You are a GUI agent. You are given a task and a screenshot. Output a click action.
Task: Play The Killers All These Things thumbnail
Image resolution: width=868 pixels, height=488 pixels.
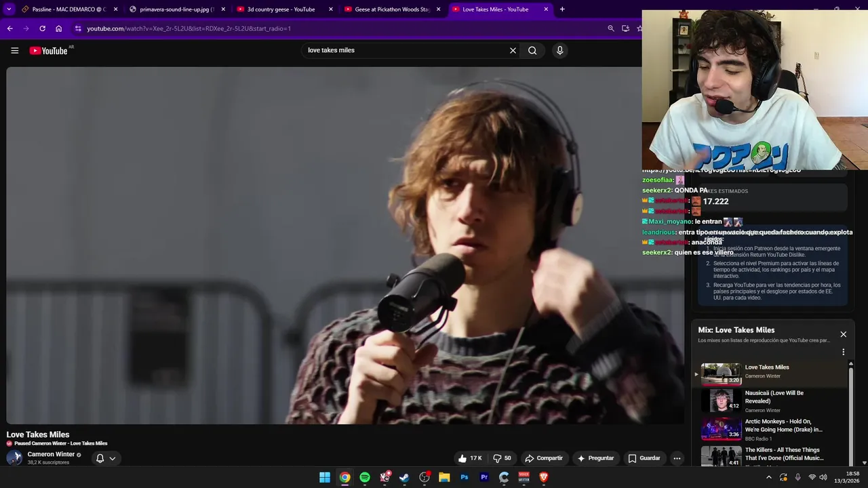point(721,456)
